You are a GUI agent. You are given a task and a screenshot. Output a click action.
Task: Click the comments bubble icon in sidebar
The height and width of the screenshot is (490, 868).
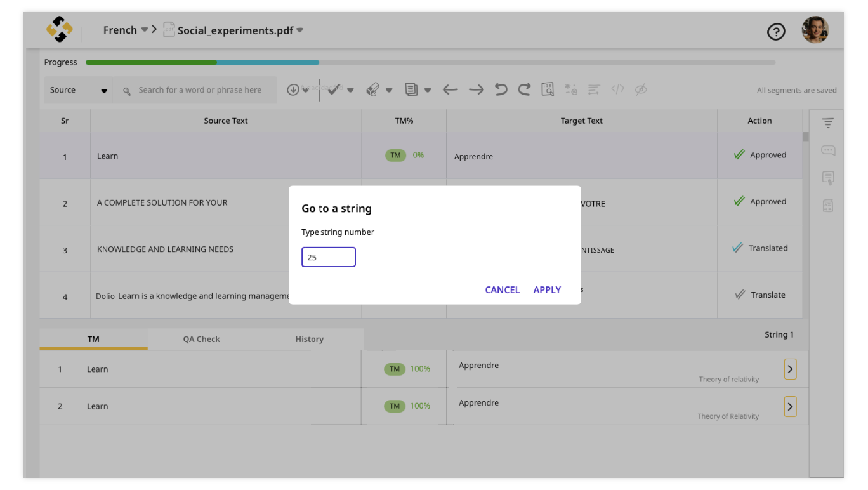[x=828, y=150]
